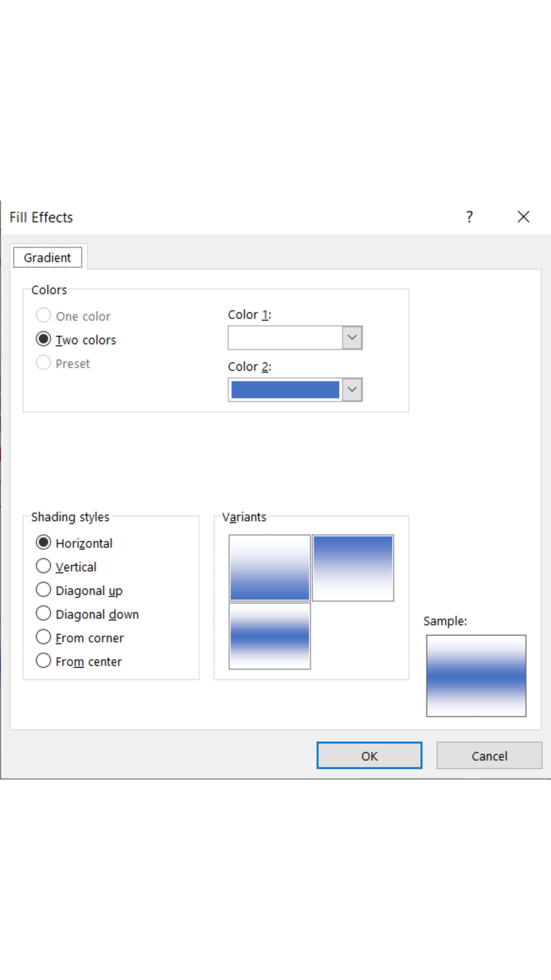551x980 pixels.
Task: Pick the Diagonal up shading style
Action: coord(43,590)
